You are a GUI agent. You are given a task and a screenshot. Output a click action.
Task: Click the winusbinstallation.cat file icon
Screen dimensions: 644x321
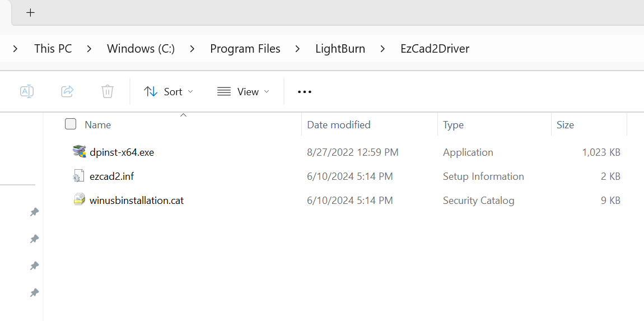pos(80,200)
